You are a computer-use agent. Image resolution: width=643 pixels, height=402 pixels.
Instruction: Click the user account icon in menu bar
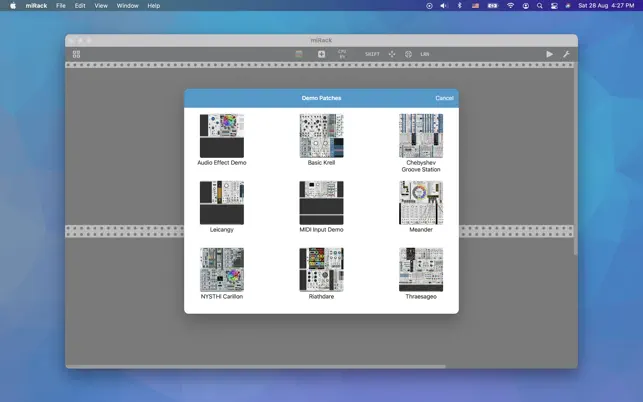coord(525,6)
